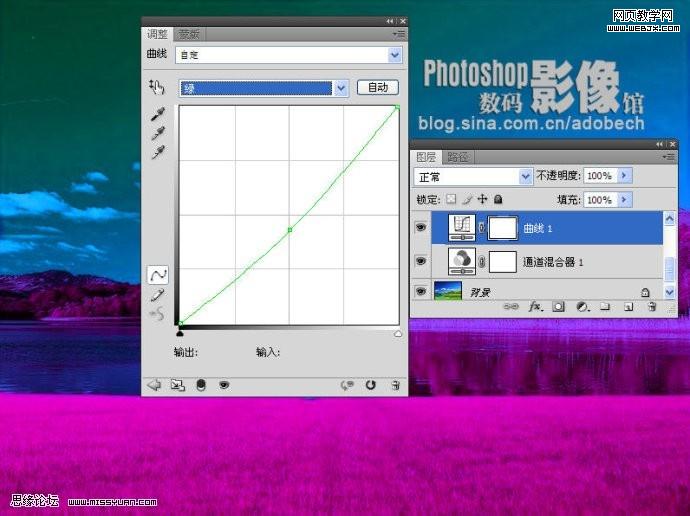Viewport: 690px width, 516px height.
Task: Collapse the Adjustments panel with double arrows
Action: (x=390, y=21)
